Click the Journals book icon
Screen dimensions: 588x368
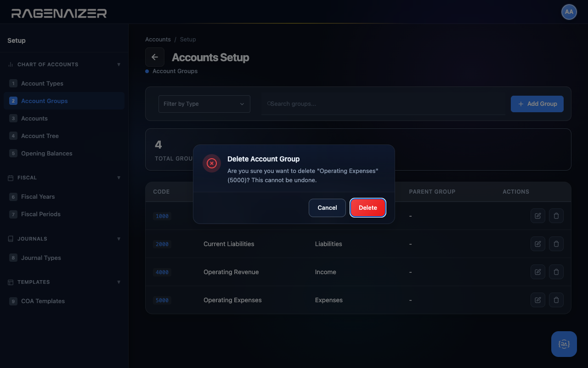pyautogui.click(x=11, y=239)
